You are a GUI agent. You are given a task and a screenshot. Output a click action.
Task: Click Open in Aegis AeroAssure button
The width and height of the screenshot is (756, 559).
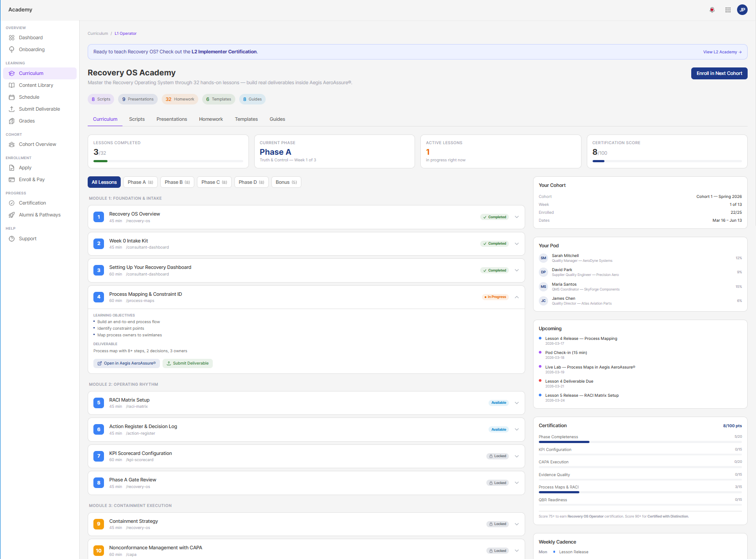coord(126,363)
